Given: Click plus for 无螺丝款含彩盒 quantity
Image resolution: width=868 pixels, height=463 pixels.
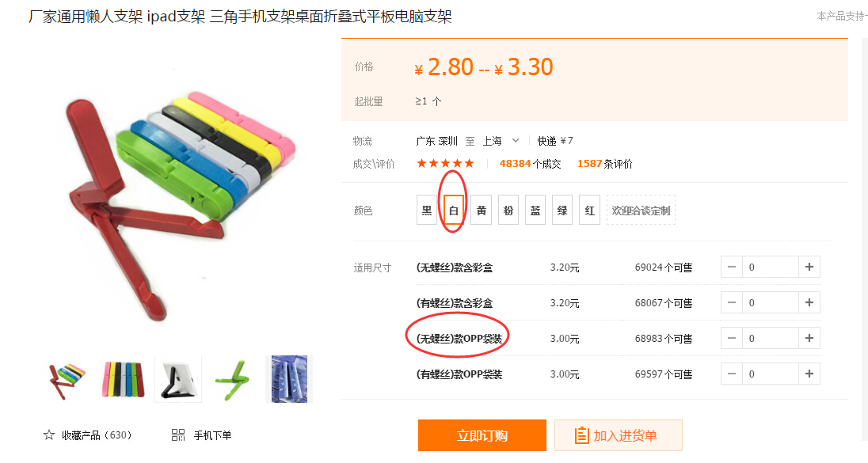Looking at the screenshot, I should (x=809, y=268).
